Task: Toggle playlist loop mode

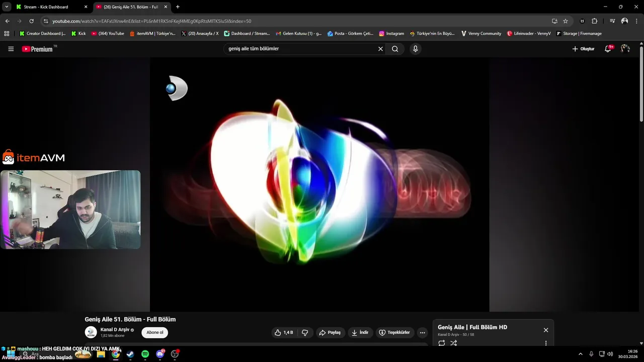Action: (x=442, y=343)
